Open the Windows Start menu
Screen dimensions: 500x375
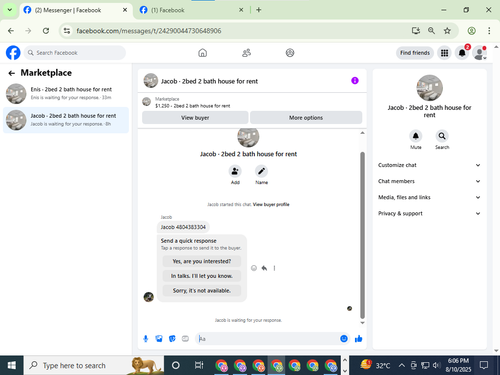(12, 366)
